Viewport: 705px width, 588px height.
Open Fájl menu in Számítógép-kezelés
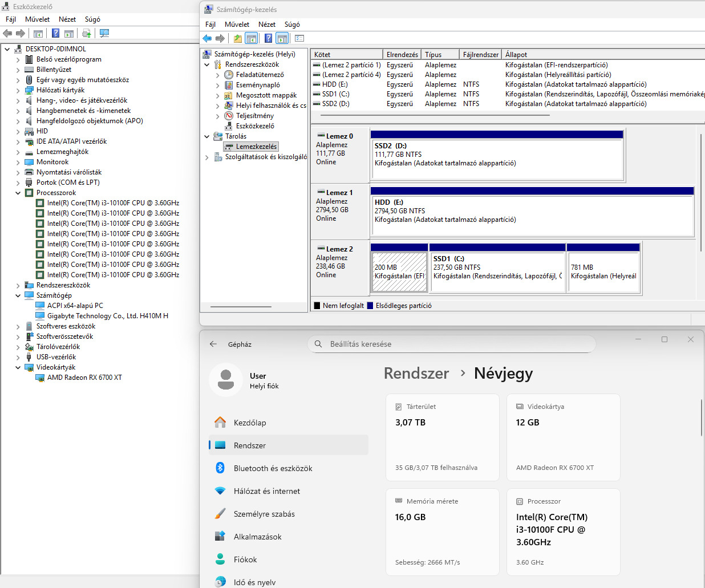210,24
